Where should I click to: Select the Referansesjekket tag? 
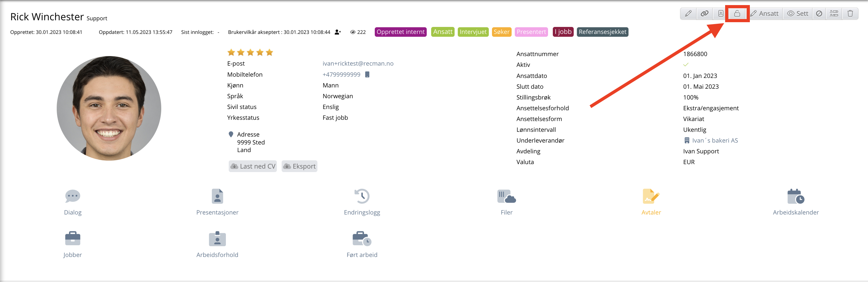(602, 32)
